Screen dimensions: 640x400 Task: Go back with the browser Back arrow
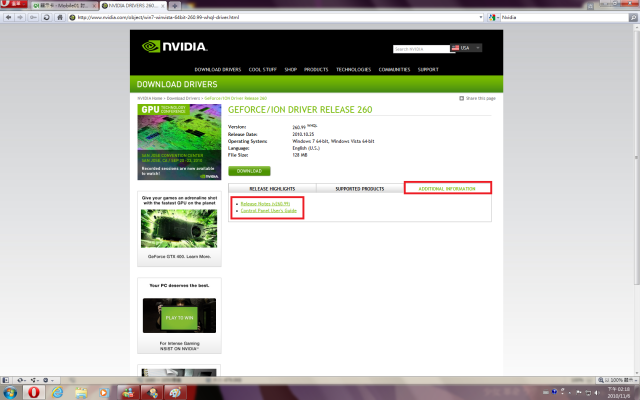pyautogui.click(x=8, y=18)
